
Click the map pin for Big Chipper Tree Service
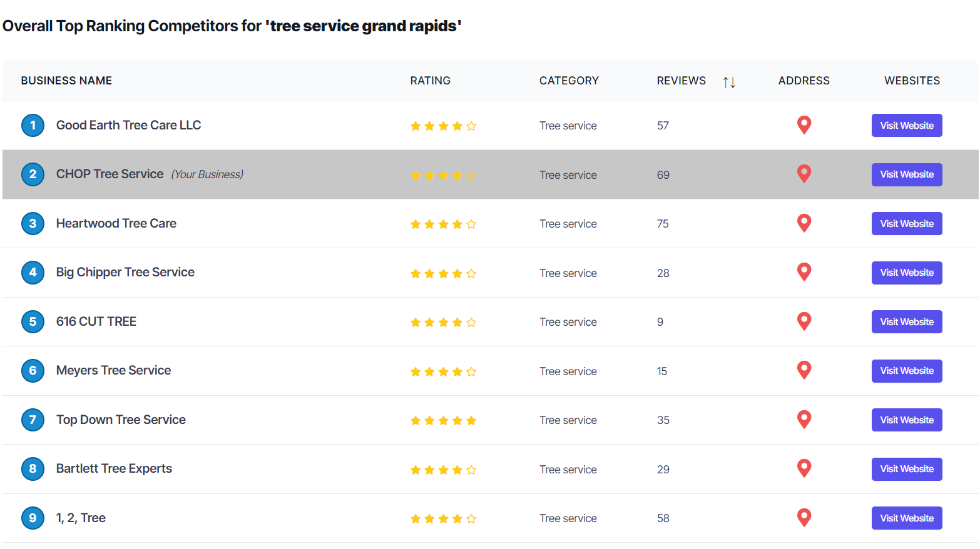pos(804,272)
